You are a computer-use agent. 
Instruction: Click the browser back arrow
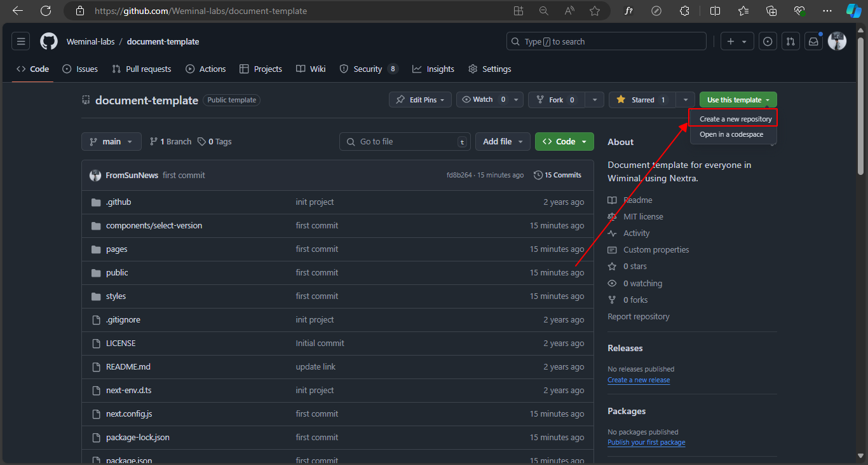click(18, 11)
